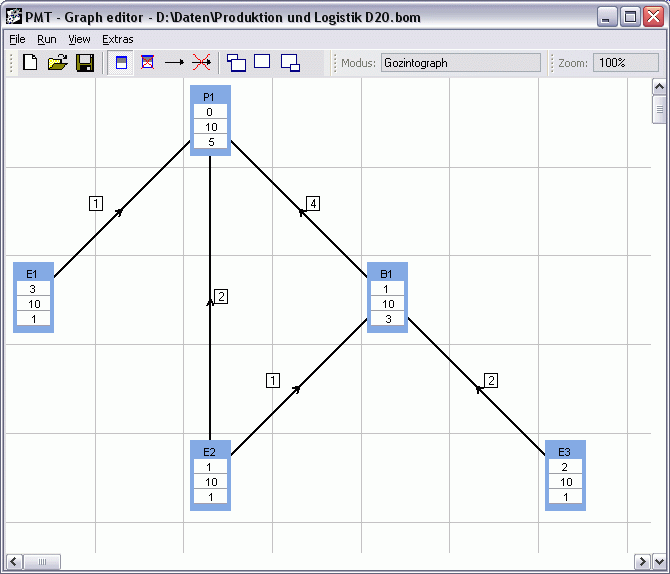Select the add node tool
670x574 pixels.
tap(122, 63)
